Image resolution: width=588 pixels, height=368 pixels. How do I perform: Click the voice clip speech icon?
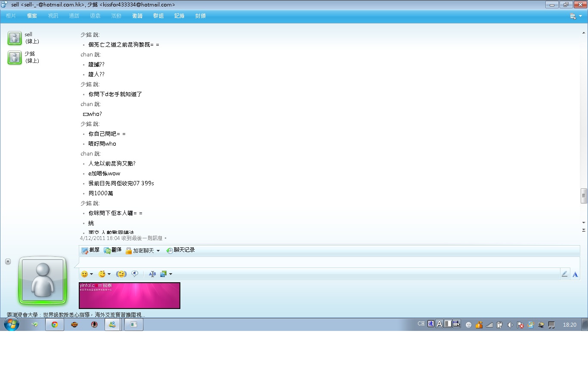point(135,274)
